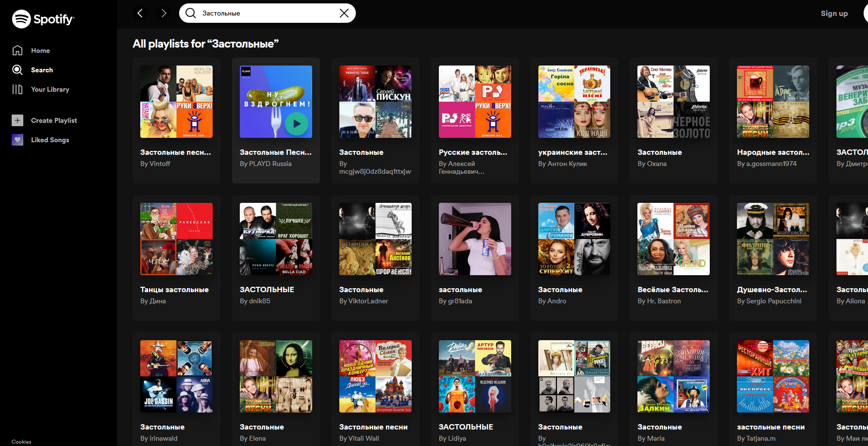Click the sidebar Search magnifier icon
868x446 pixels.
17,70
